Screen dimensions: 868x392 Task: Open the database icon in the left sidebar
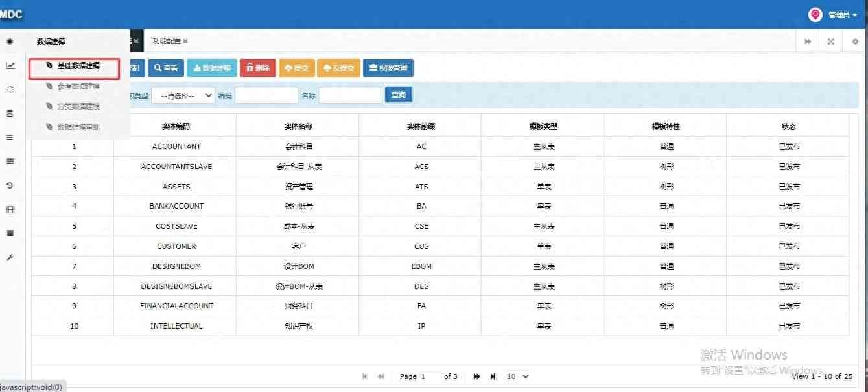[x=10, y=113]
